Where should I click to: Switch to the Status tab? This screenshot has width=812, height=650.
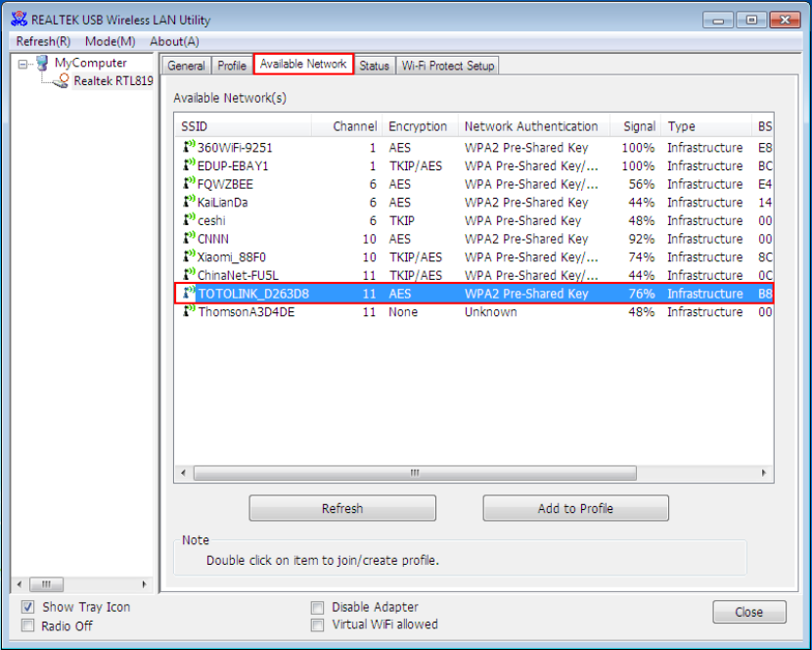point(375,66)
